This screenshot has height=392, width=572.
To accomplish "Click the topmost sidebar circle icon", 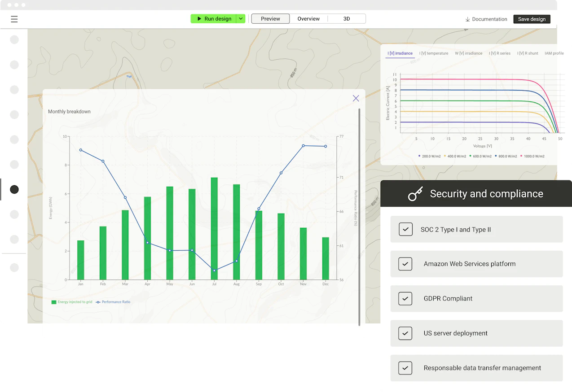I will [x=14, y=39].
